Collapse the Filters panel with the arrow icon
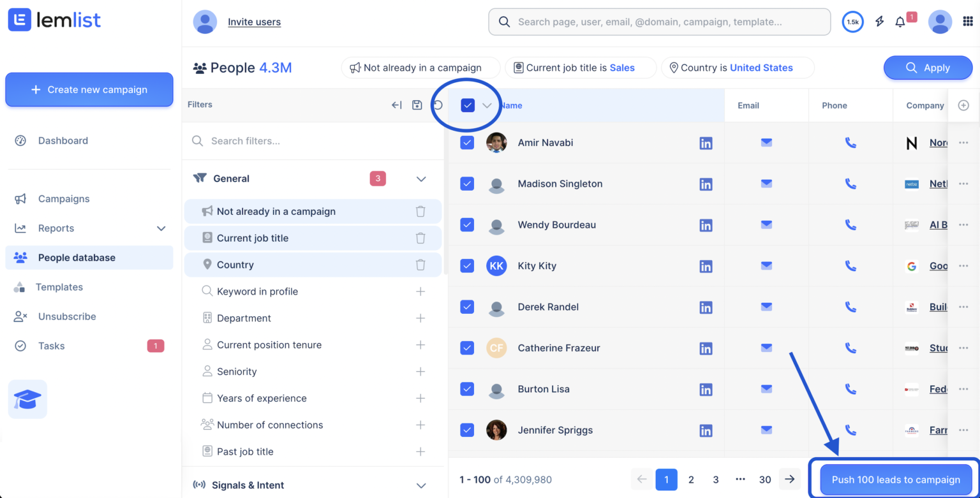 point(396,105)
